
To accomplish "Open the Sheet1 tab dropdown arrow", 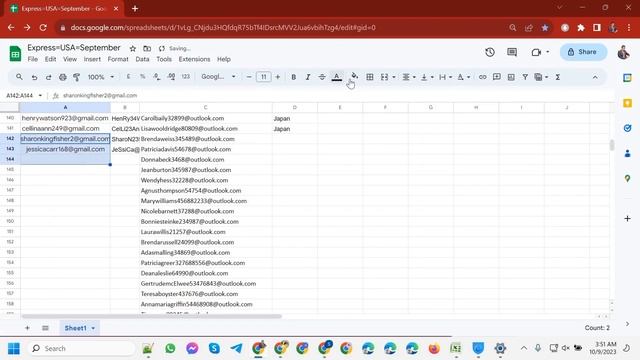I will click(x=93, y=328).
